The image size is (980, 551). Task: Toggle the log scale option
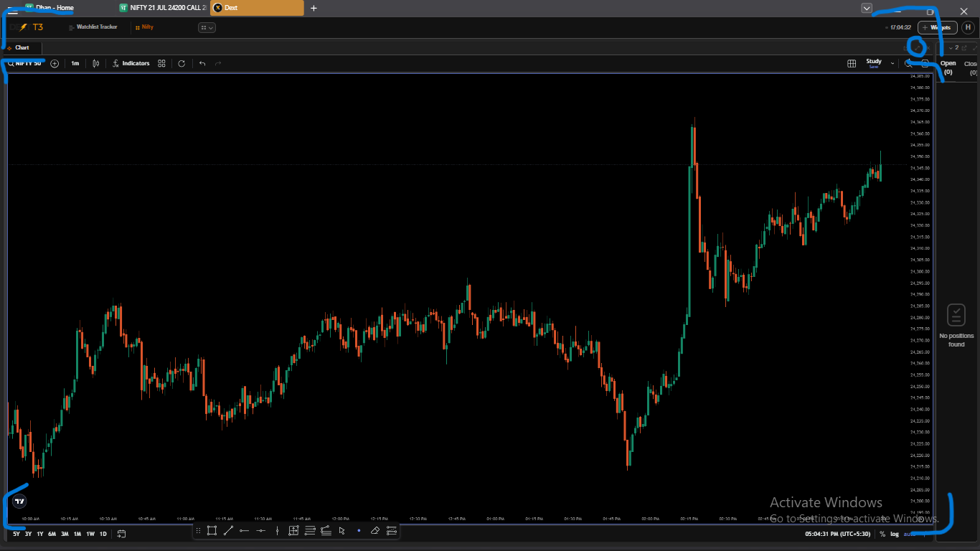[895, 534]
